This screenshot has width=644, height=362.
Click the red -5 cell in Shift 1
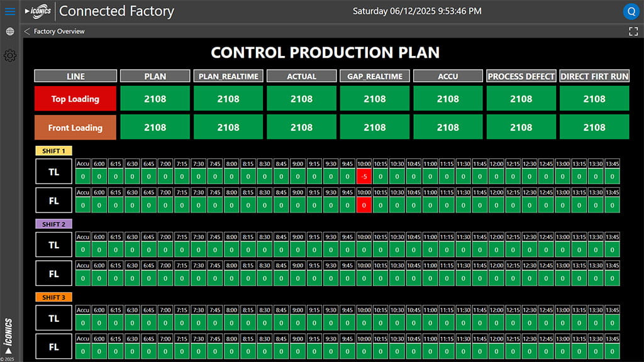(x=364, y=177)
